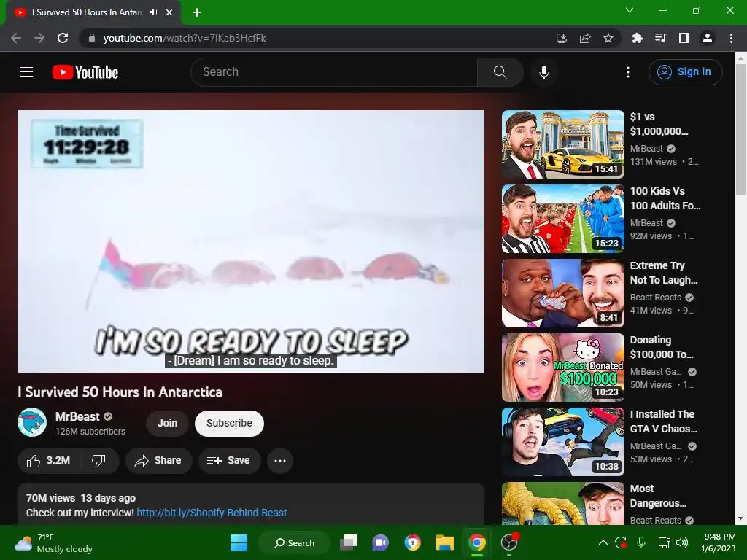Viewport: 747px width, 560px height.
Task: Click scrollbar down arrow
Action: (740, 518)
